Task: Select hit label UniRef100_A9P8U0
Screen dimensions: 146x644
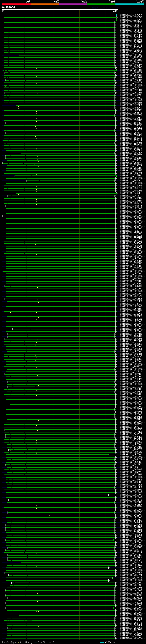Action: [x=131, y=90]
